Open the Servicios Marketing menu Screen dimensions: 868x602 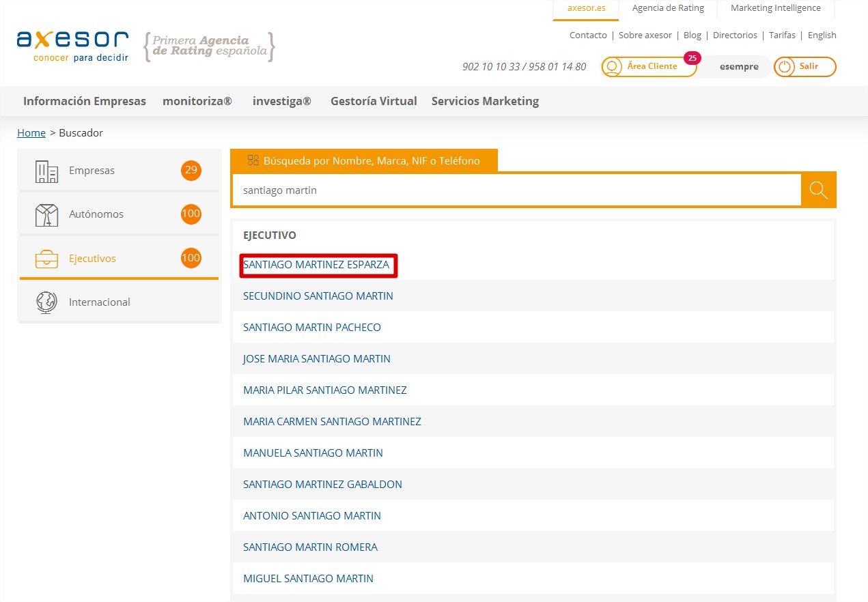click(485, 101)
